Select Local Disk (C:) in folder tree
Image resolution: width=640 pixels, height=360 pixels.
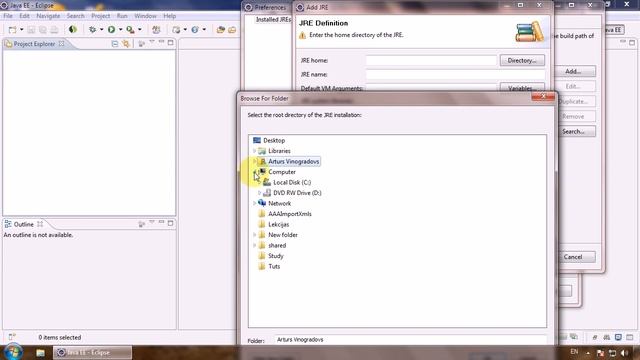(x=292, y=182)
